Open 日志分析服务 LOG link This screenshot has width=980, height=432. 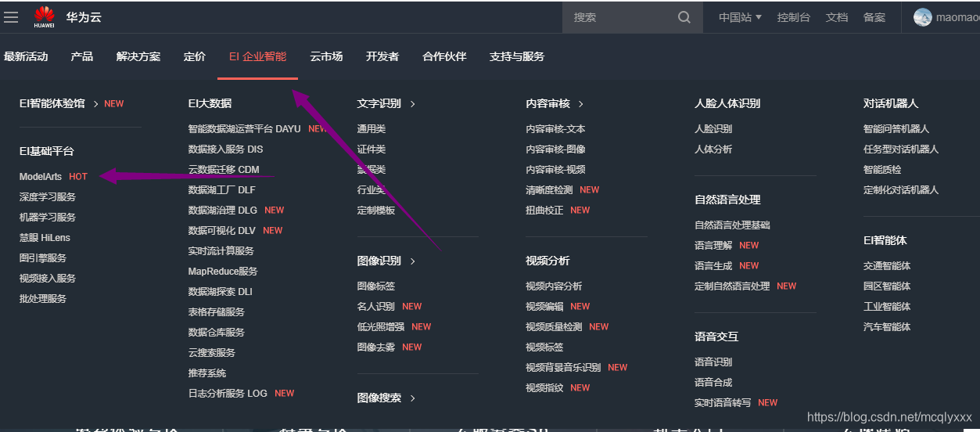click(x=228, y=394)
